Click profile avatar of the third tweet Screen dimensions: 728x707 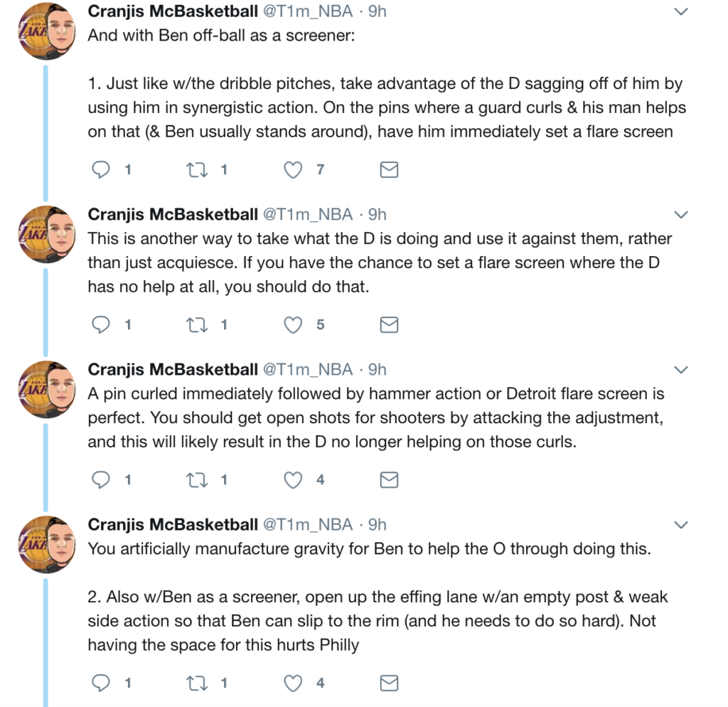[x=47, y=388]
